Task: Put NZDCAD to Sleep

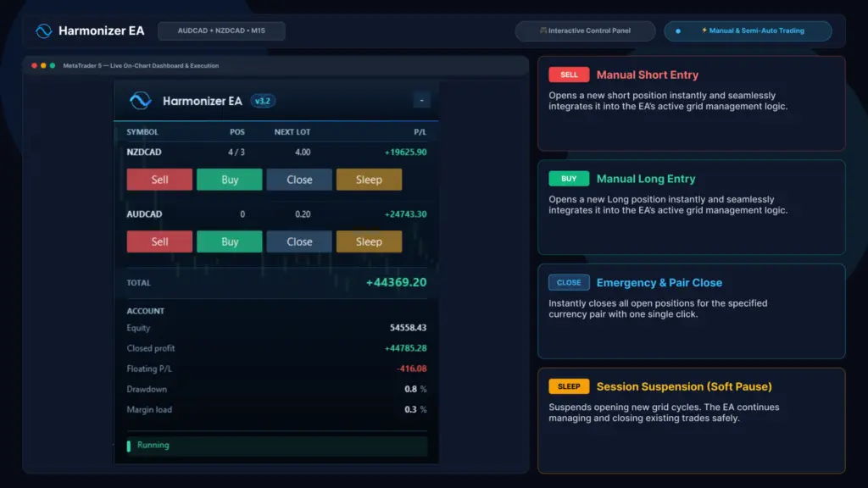Action: (369, 180)
